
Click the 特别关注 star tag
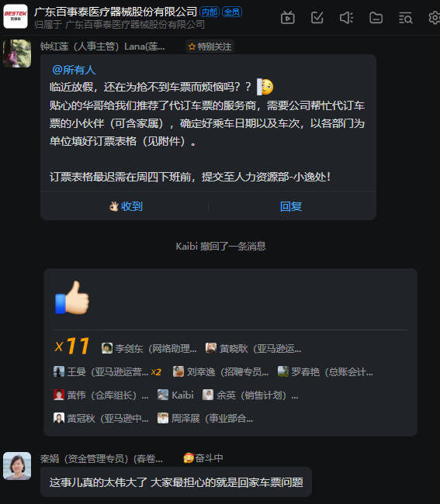(x=210, y=47)
